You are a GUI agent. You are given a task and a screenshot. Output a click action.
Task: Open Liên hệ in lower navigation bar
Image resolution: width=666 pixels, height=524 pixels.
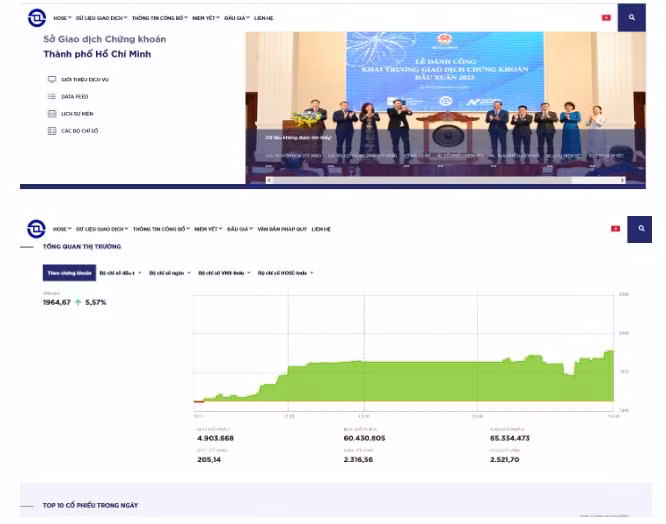click(321, 229)
